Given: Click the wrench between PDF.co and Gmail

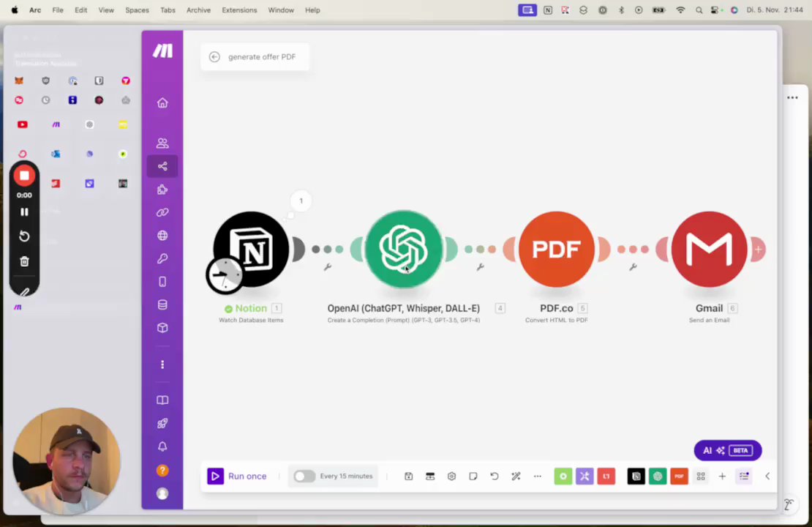Looking at the screenshot, I should (633, 267).
